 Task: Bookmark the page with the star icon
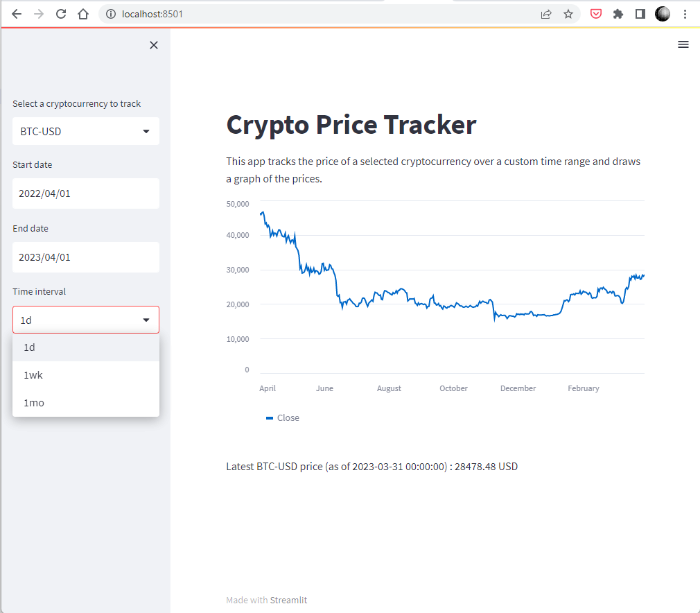569,14
